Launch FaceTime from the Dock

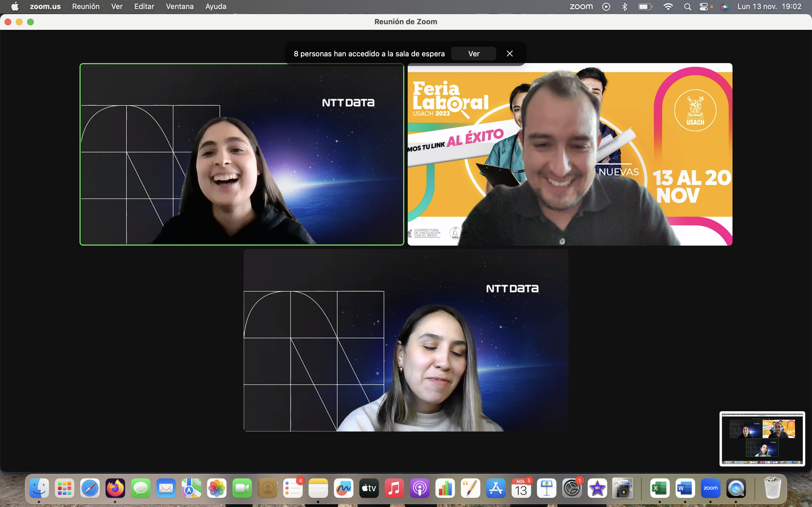click(x=242, y=488)
